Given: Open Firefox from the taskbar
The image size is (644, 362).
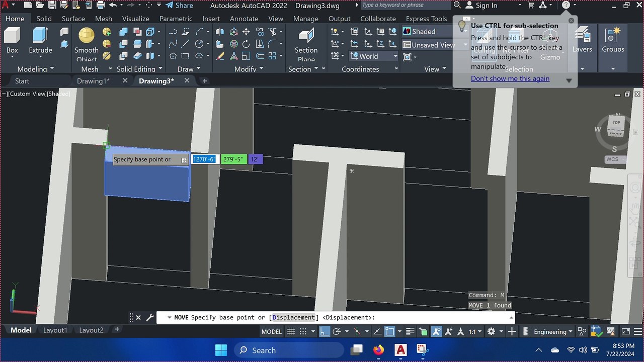Looking at the screenshot, I should click(x=378, y=350).
